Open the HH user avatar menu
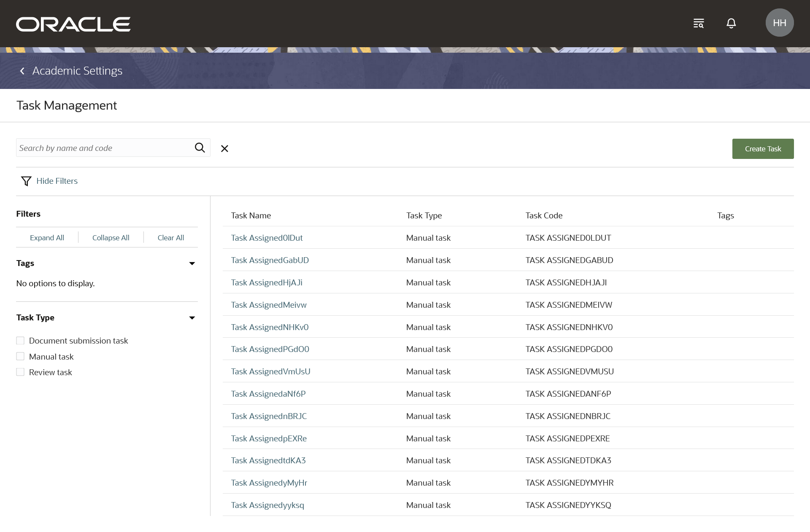 click(779, 23)
